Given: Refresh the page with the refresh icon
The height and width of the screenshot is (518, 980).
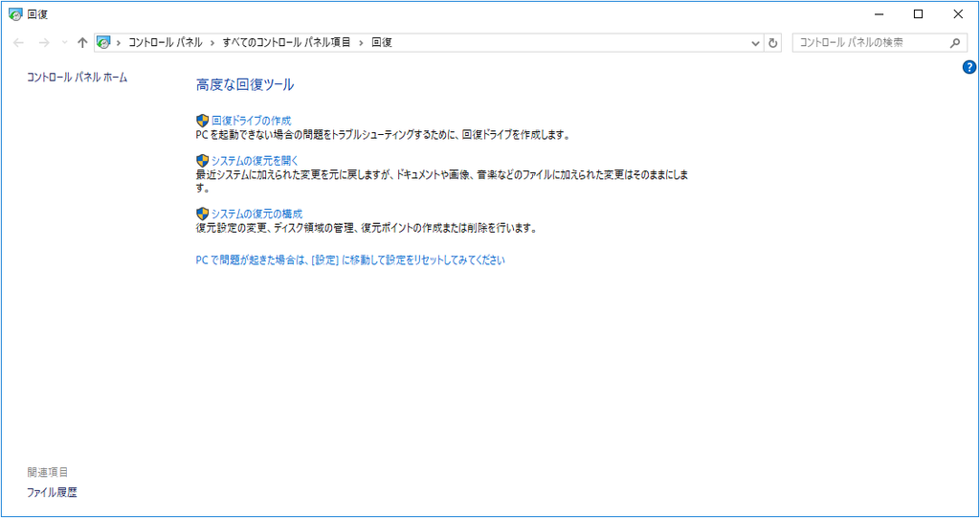Looking at the screenshot, I should coord(773,43).
